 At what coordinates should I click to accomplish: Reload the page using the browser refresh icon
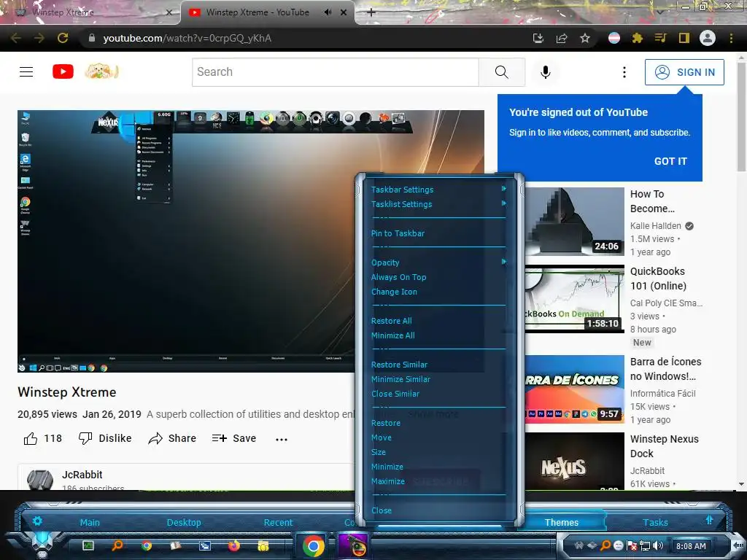(63, 38)
